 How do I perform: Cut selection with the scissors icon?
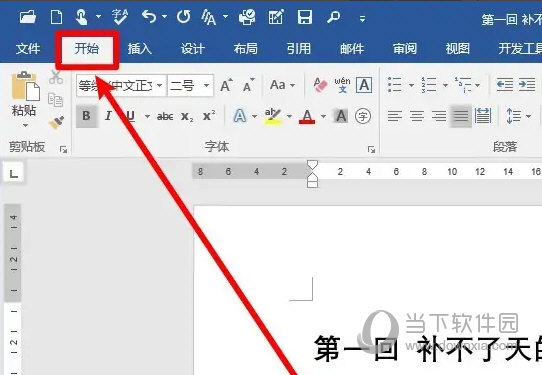tap(56, 77)
